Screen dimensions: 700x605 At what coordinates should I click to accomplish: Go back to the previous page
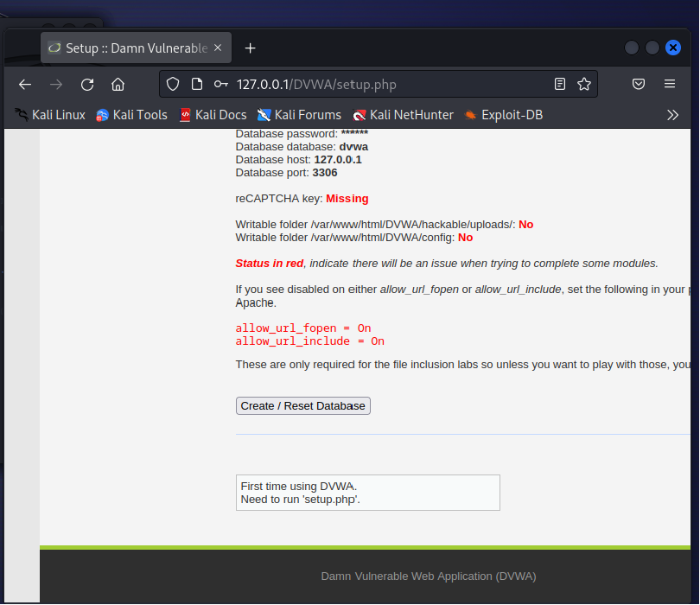pyautogui.click(x=25, y=85)
